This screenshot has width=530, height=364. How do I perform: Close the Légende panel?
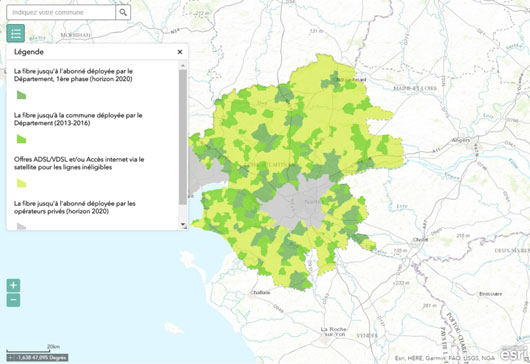[x=180, y=52]
